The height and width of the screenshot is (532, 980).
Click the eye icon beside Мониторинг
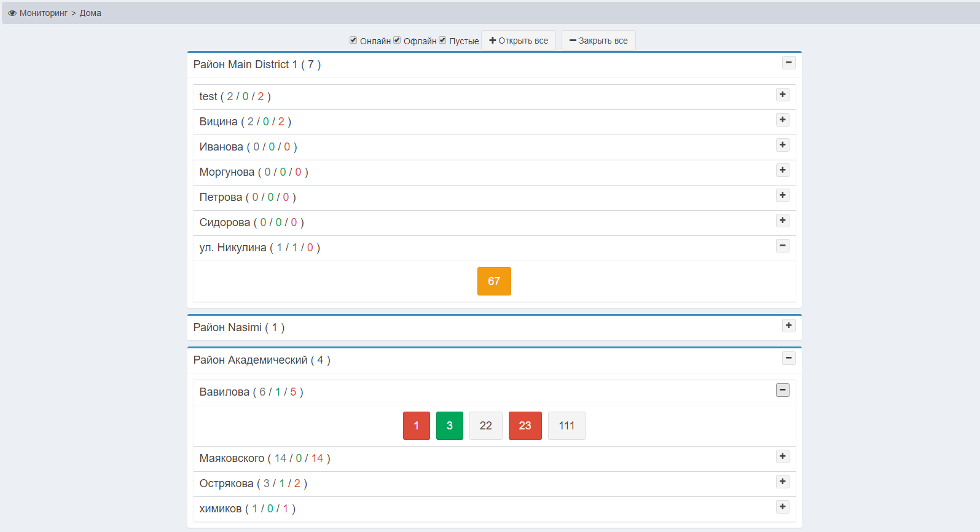pos(12,13)
